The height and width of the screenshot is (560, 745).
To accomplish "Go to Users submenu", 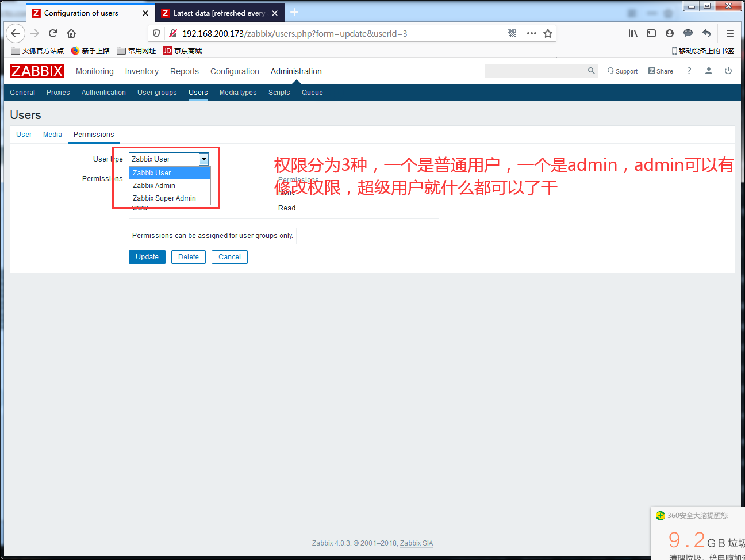I will [x=198, y=93].
